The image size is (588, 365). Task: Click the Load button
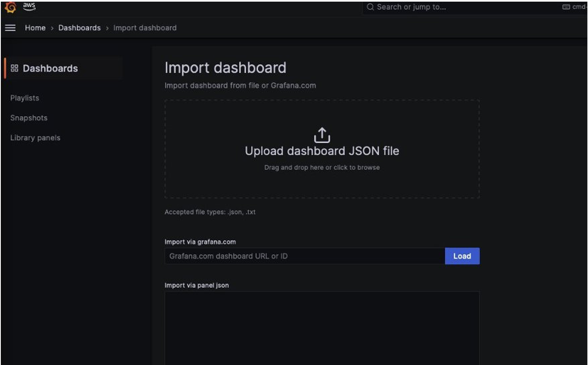[461, 256]
